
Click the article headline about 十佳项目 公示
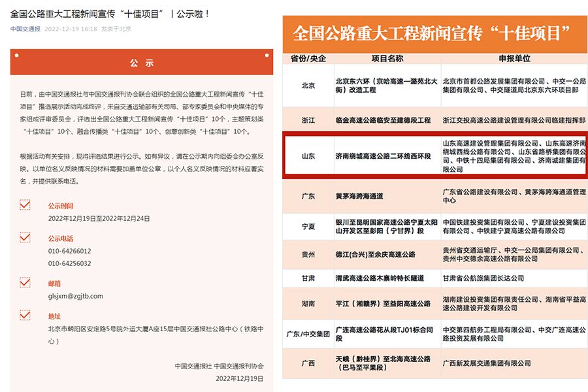pos(110,12)
